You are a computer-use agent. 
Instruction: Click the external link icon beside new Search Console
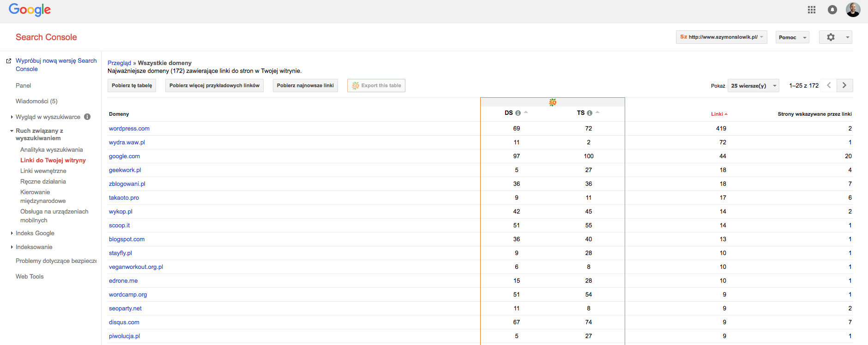[8, 61]
